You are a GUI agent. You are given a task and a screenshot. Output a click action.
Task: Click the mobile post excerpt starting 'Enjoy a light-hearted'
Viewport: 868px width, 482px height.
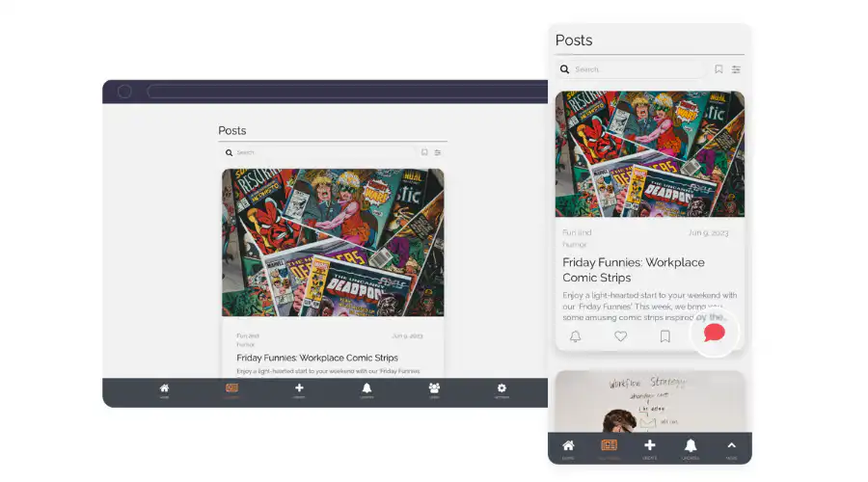tap(650, 306)
